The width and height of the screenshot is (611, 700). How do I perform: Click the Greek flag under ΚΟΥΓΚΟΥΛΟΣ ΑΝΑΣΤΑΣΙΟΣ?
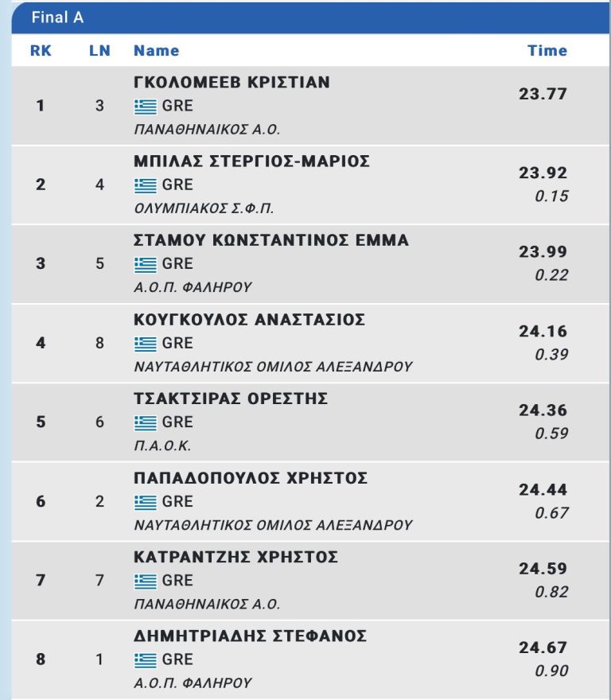pos(145,343)
